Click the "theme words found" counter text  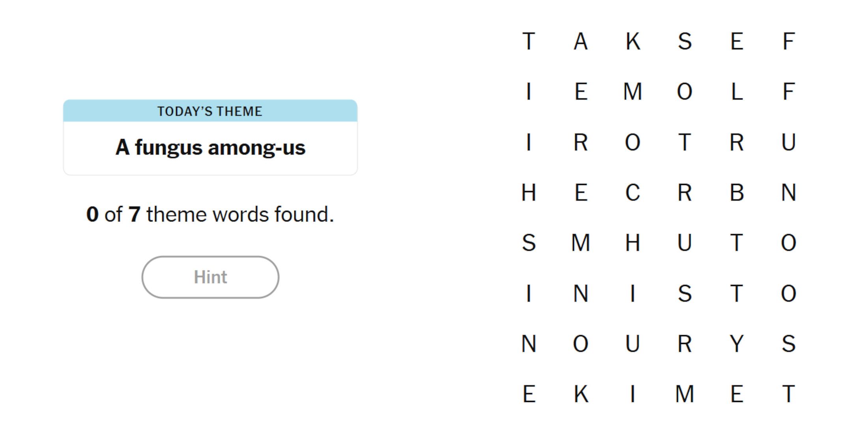[210, 215]
